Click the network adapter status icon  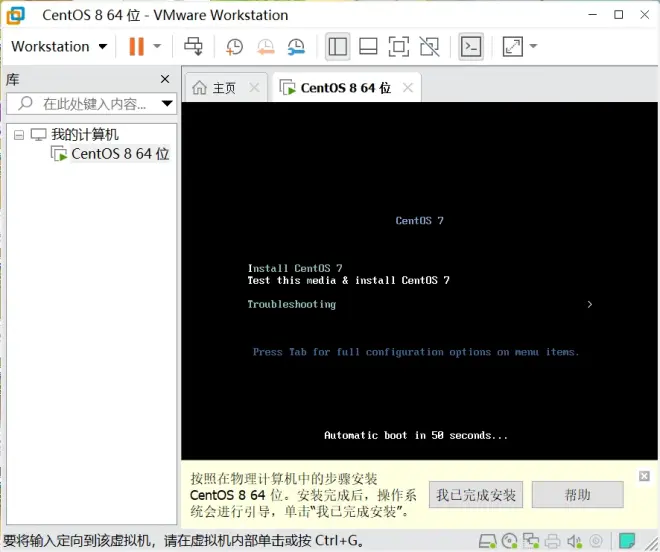coord(531,541)
